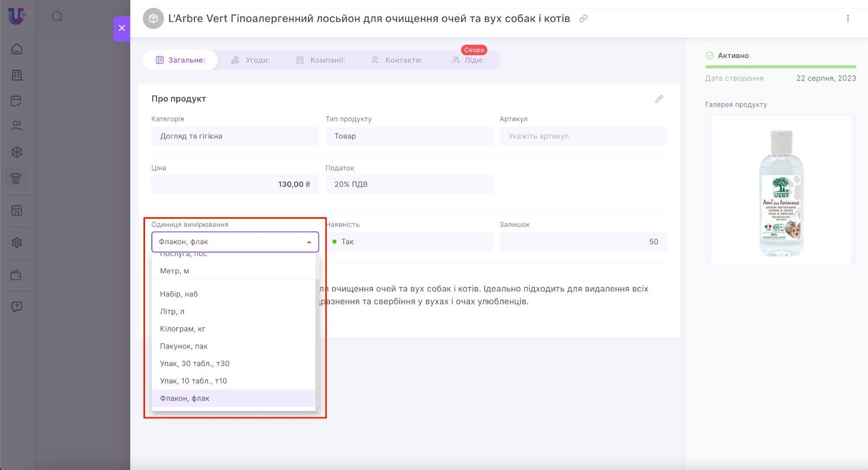Open the three-dot options menu
This screenshot has width=868, height=470.
point(847,18)
